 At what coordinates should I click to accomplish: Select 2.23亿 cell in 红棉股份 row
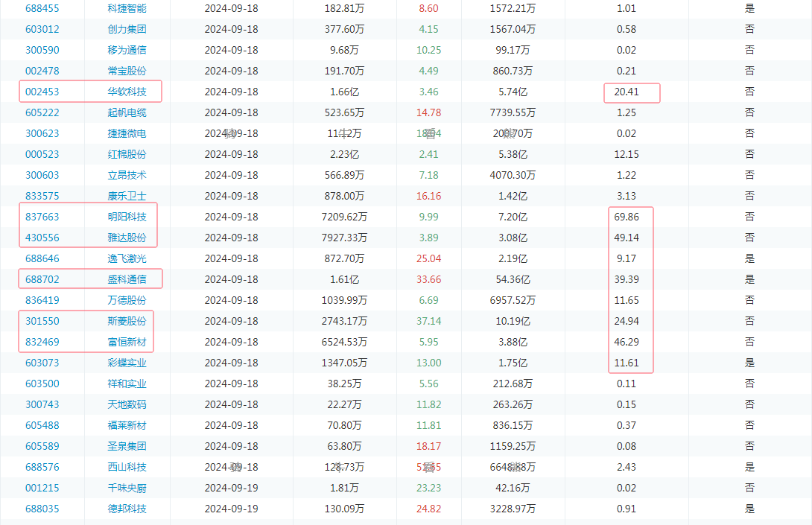pyautogui.click(x=344, y=153)
